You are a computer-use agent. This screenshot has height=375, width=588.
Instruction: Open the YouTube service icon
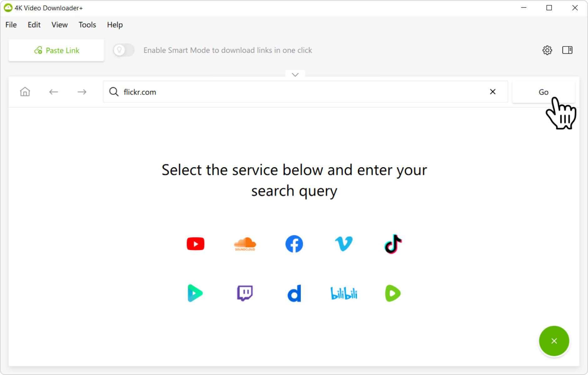click(x=195, y=244)
